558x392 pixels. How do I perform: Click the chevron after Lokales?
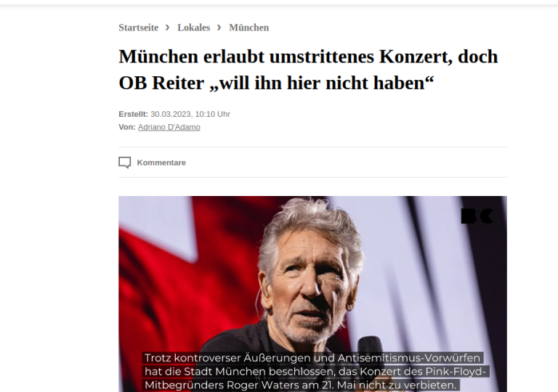coord(219,28)
